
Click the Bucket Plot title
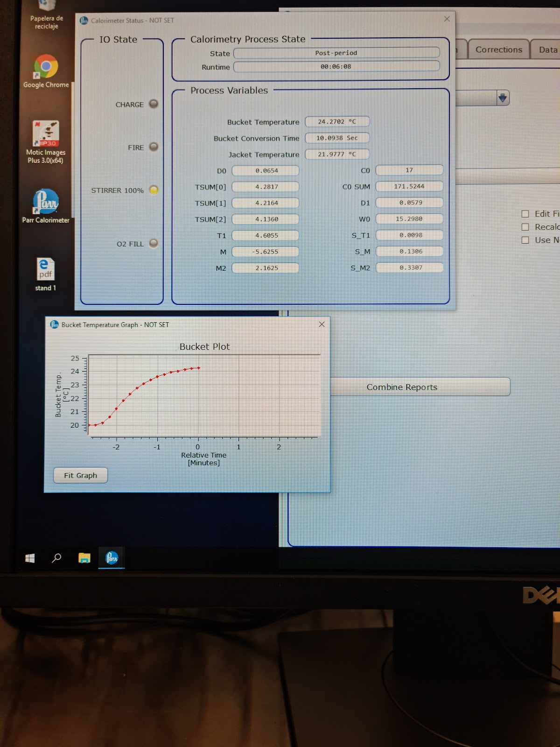coord(204,346)
